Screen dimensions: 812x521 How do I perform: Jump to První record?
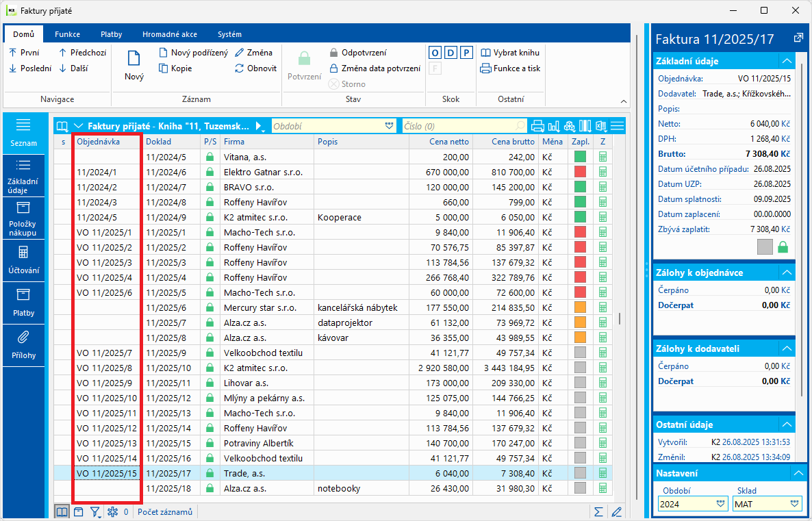click(24, 52)
